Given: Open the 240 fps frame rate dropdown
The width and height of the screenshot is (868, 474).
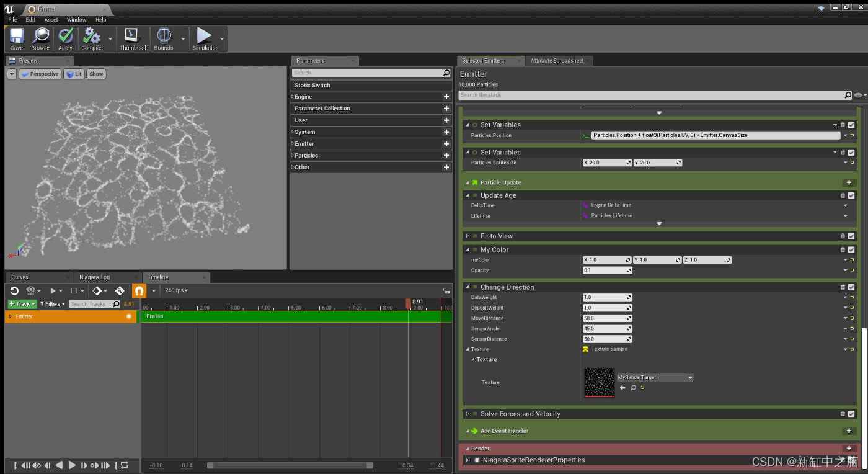Looking at the screenshot, I should 176,290.
